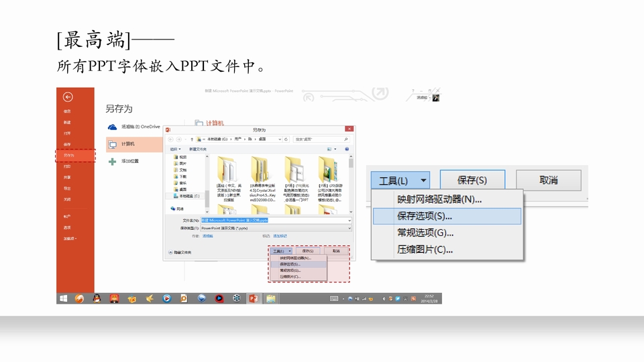Click the 添加位置 green plus icon

(112, 162)
